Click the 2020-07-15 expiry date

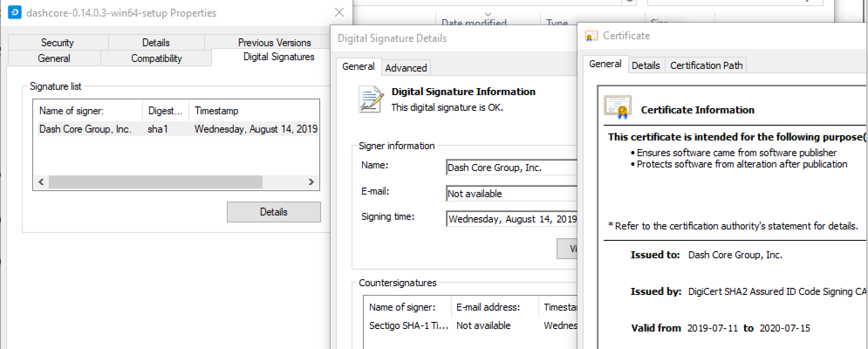tap(785, 328)
